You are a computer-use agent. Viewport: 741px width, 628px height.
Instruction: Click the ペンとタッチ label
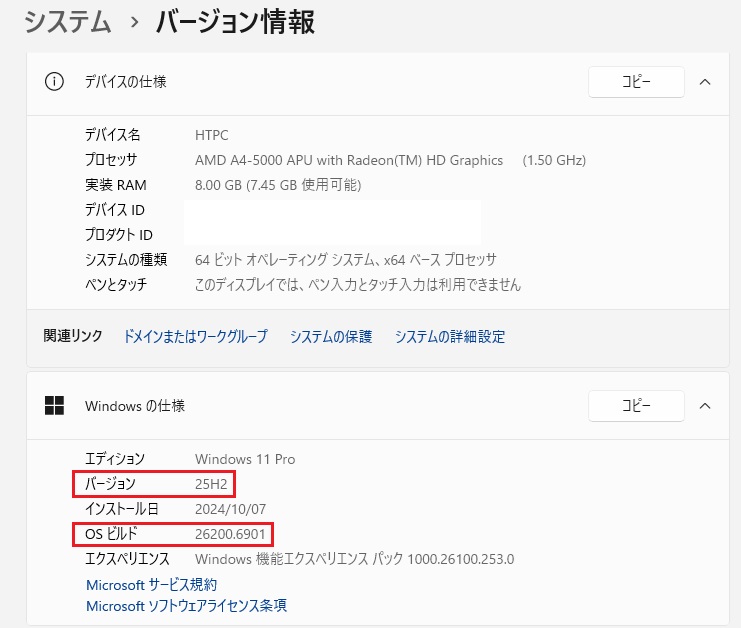coord(116,284)
